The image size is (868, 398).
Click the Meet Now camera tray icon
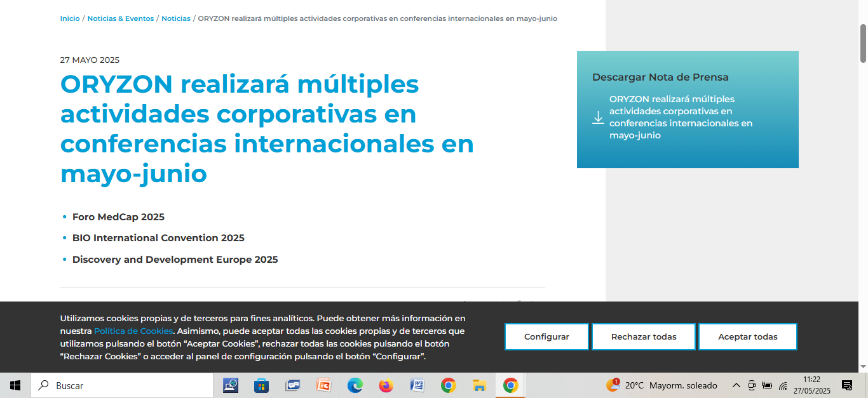click(752, 385)
